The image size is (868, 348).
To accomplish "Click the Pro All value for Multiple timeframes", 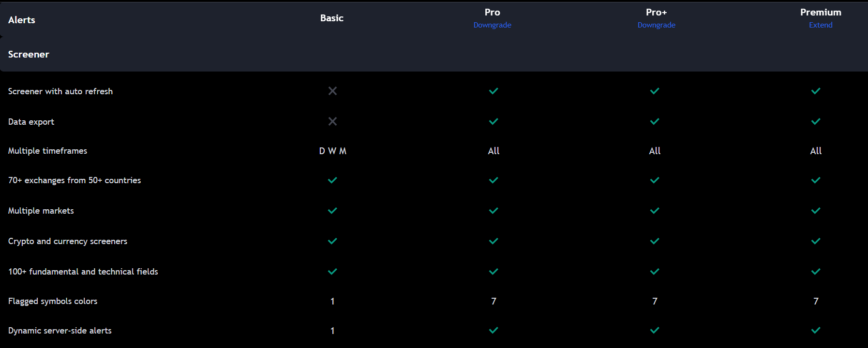I will point(494,151).
